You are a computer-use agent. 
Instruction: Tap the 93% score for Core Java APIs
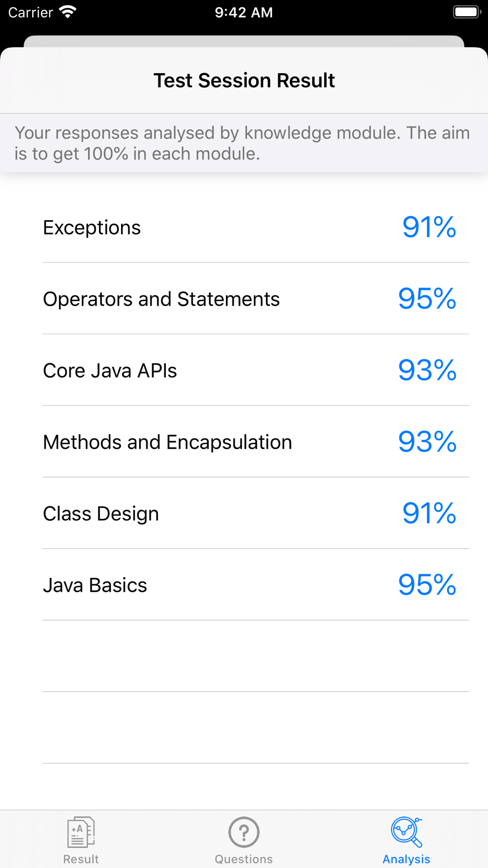pos(427,370)
